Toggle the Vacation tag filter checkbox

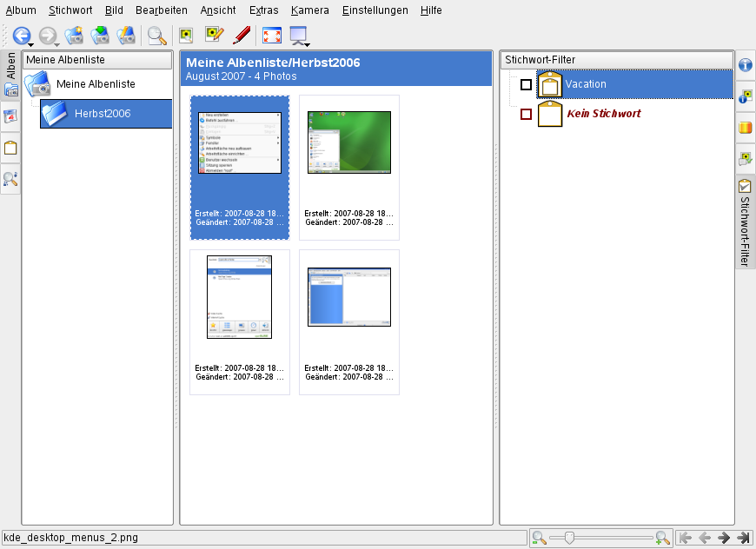(526, 85)
